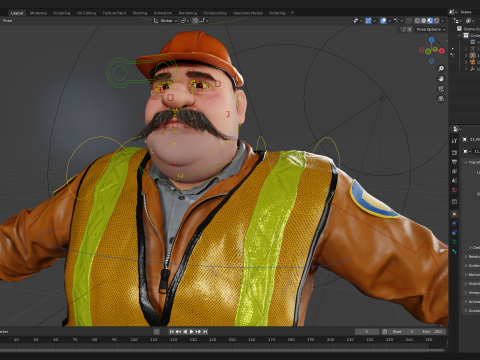
Task: Click the Start frame field
Action: pyautogui.click(x=402, y=332)
